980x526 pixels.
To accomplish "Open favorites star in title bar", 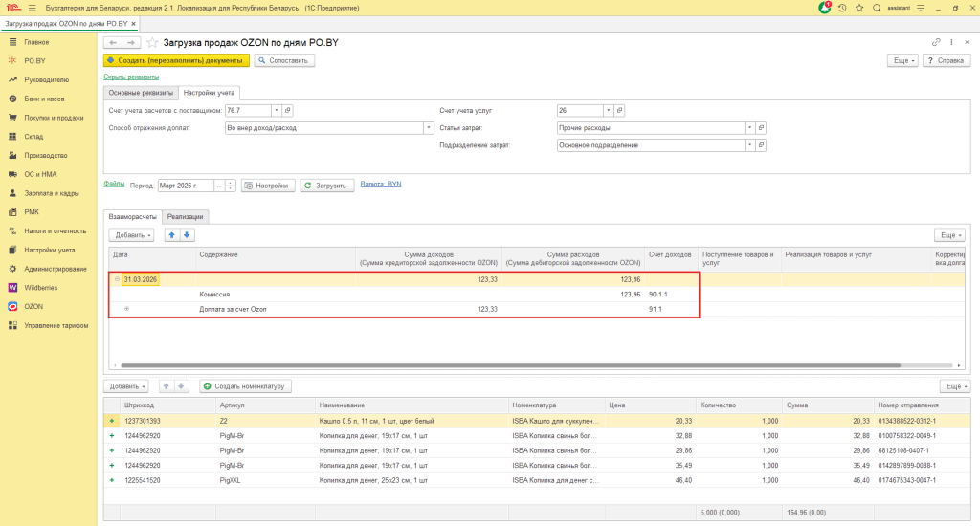I will 859,8.
